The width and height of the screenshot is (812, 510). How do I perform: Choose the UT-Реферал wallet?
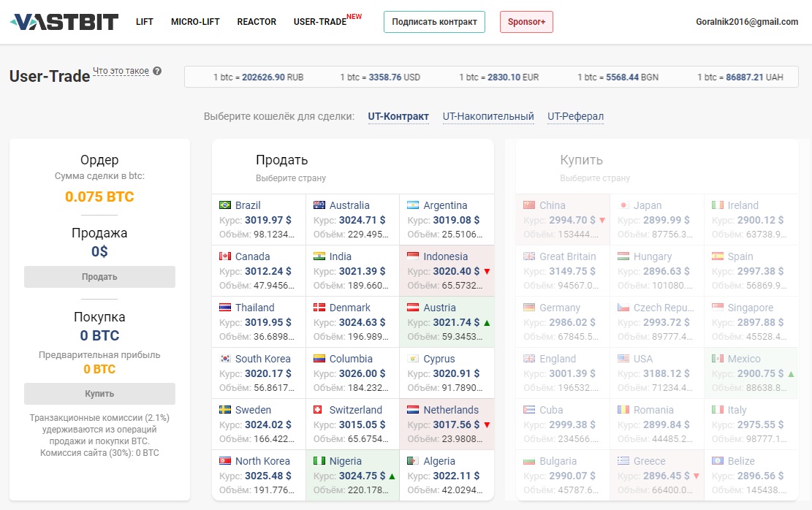pyautogui.click(x=575, y=117)
